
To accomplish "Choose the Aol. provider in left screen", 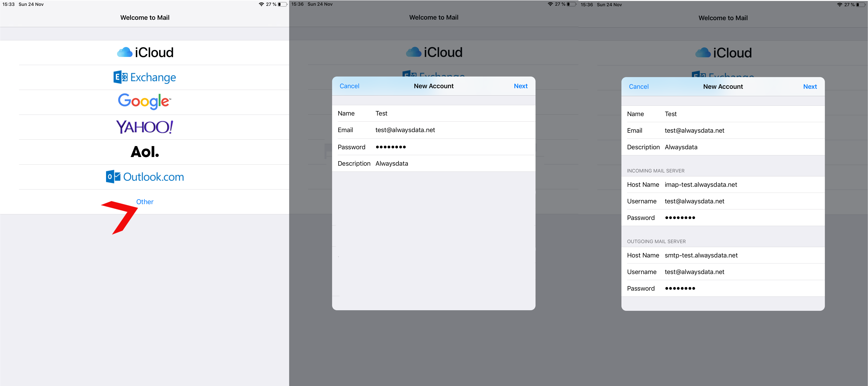I will (145, 152).
